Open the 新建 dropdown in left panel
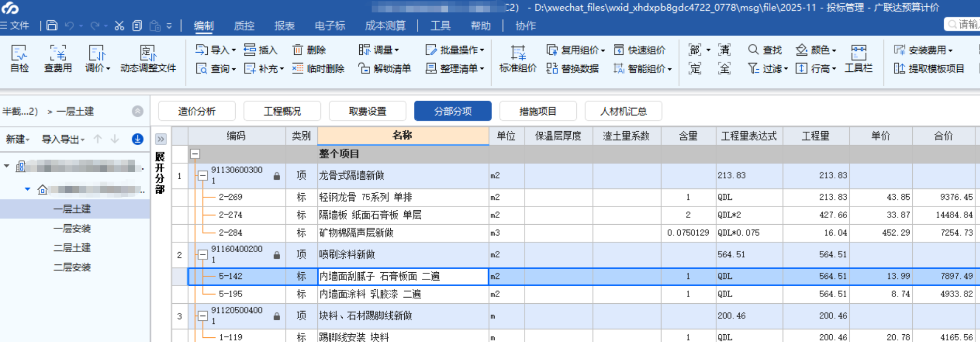The image size is (980, 342). click(18, 139)
